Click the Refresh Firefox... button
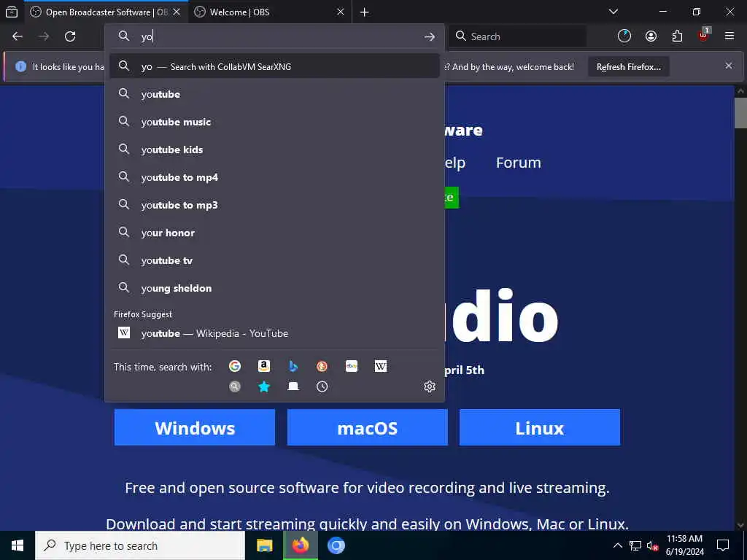Screen dimensions: 747x560 tap(628, 66)
